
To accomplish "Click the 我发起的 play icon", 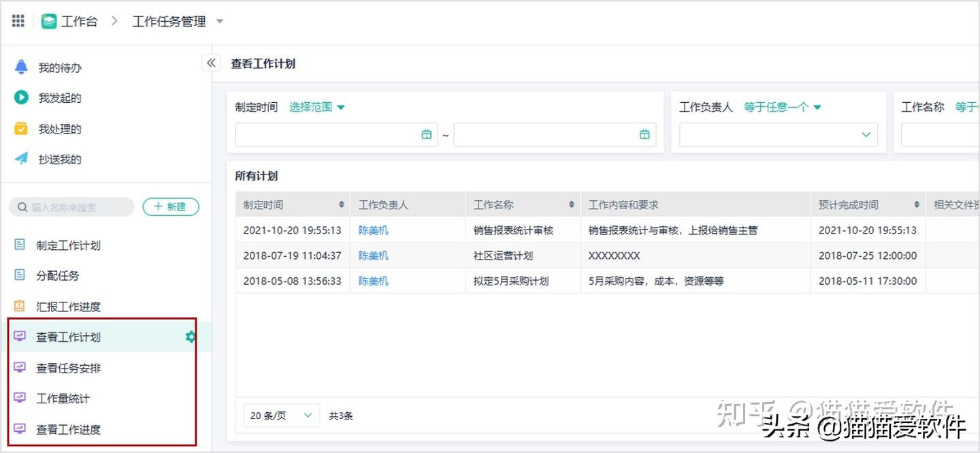I will click(x=20, y=97).
